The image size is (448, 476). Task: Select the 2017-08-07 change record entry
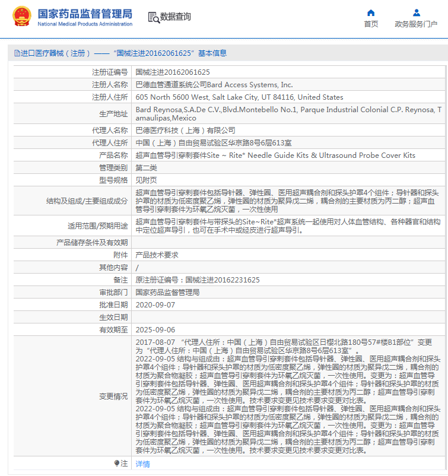[284, 347]
